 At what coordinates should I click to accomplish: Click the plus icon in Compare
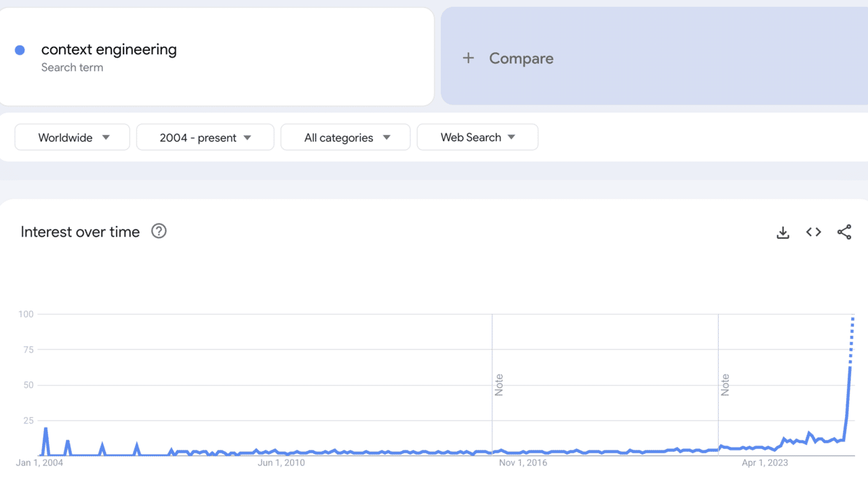point(468,58)
